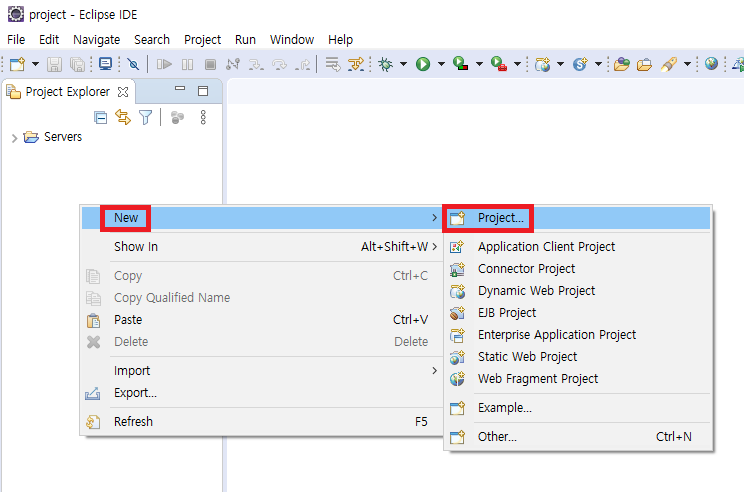Open the Navigate menu
Screen dimensions: 744x492
coord(96,39)
